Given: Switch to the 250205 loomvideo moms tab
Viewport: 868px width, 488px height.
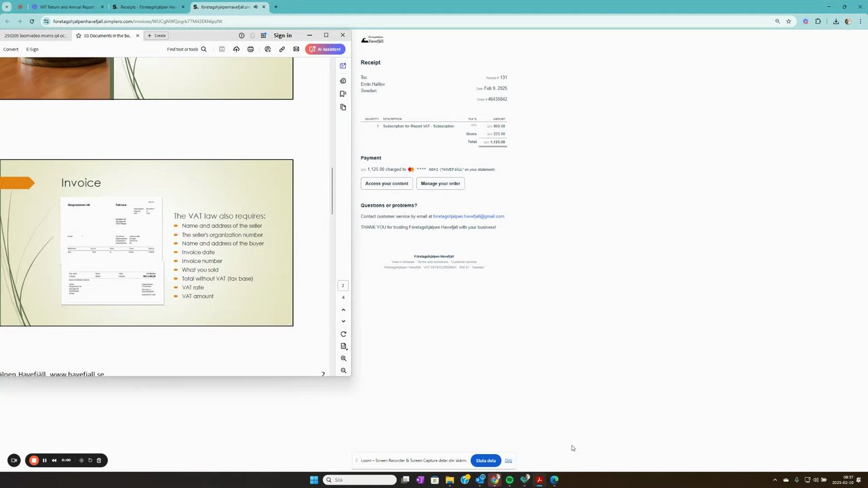Looking at the screenshot, I should (35, 35).
